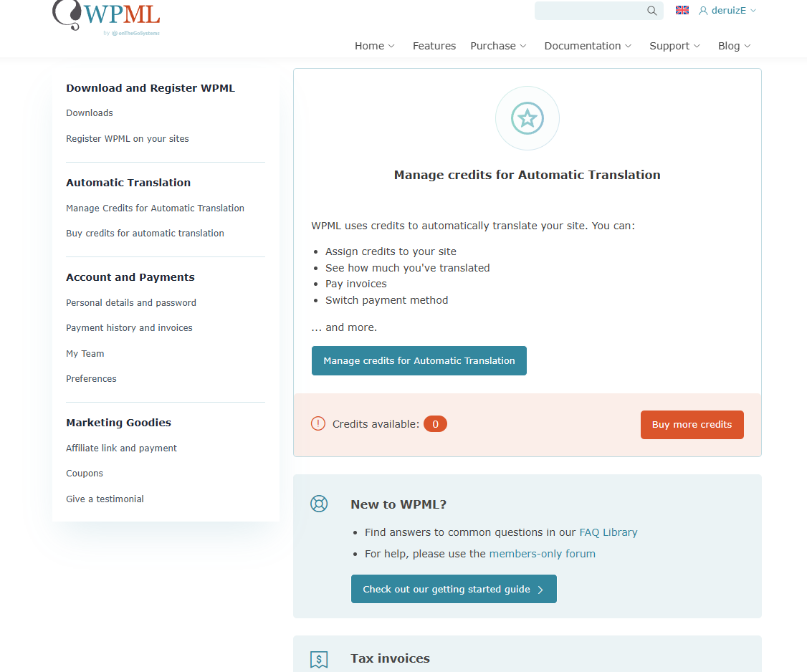This screenshot has height=672, width=807.
Task: Open Personal details and password
Action: click(130, 302)
